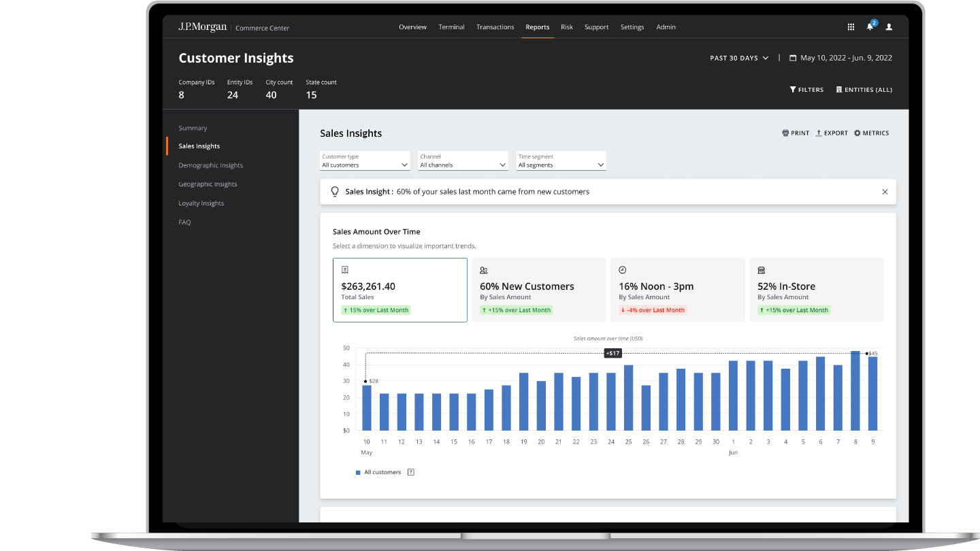Open the user profile icon
The image size is (980, 551).
(889, 27)
